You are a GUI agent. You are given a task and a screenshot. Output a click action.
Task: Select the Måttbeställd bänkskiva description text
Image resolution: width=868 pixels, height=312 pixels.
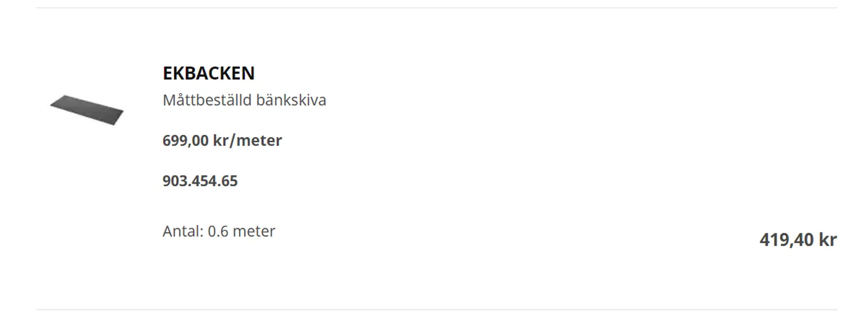[x=244, y=100]
